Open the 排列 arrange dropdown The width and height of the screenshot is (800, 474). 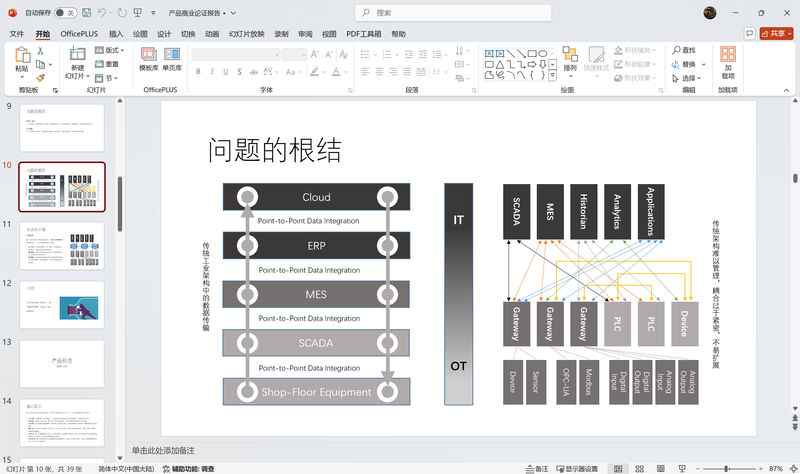point(570,62)
